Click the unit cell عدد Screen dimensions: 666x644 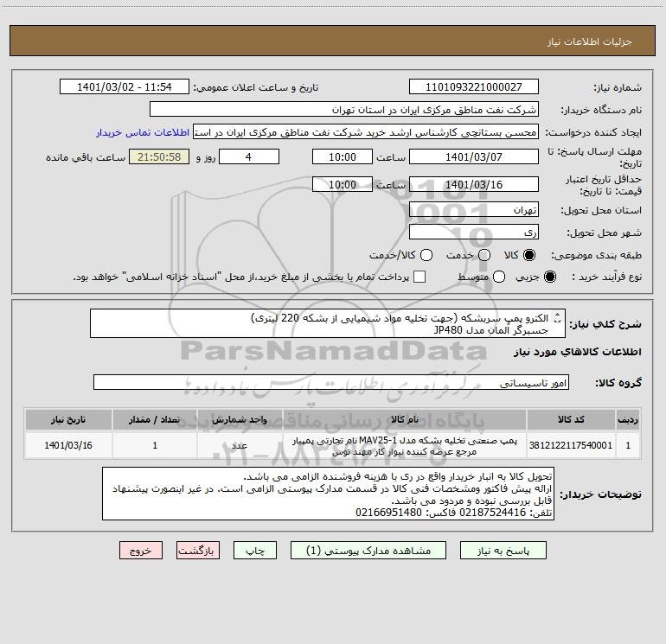tap(240, 445)
